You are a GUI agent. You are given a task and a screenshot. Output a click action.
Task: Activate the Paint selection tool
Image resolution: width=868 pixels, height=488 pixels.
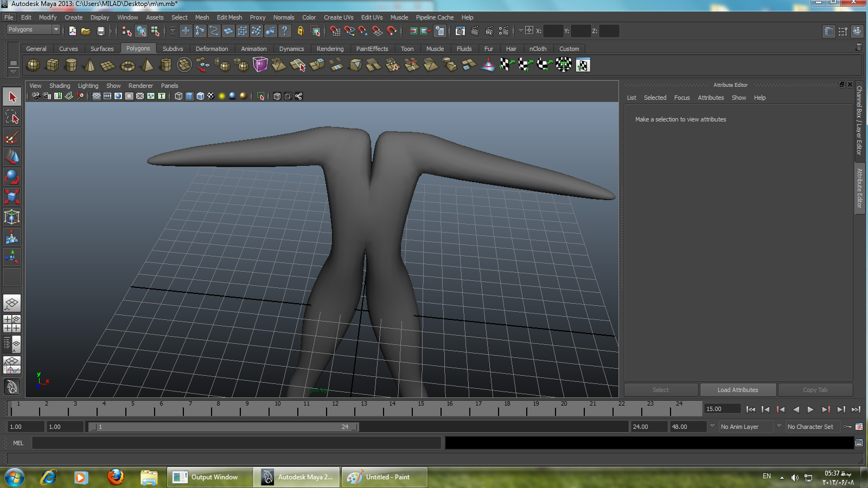(12, 137)
